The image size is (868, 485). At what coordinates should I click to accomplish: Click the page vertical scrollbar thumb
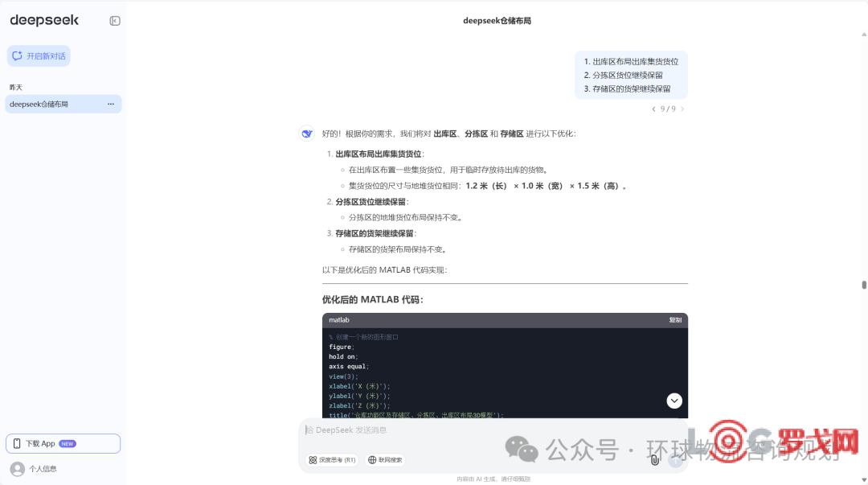864,285
